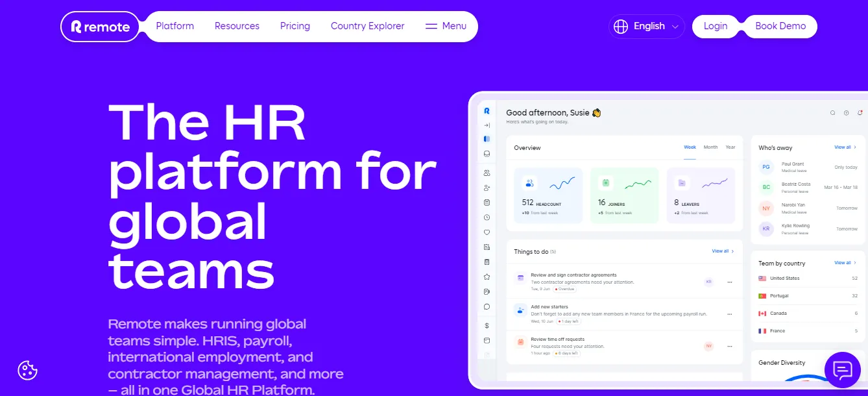This screenshot has height=396, width=868.
Task: Click the Headcount card people icon
Action: [529, 183]
